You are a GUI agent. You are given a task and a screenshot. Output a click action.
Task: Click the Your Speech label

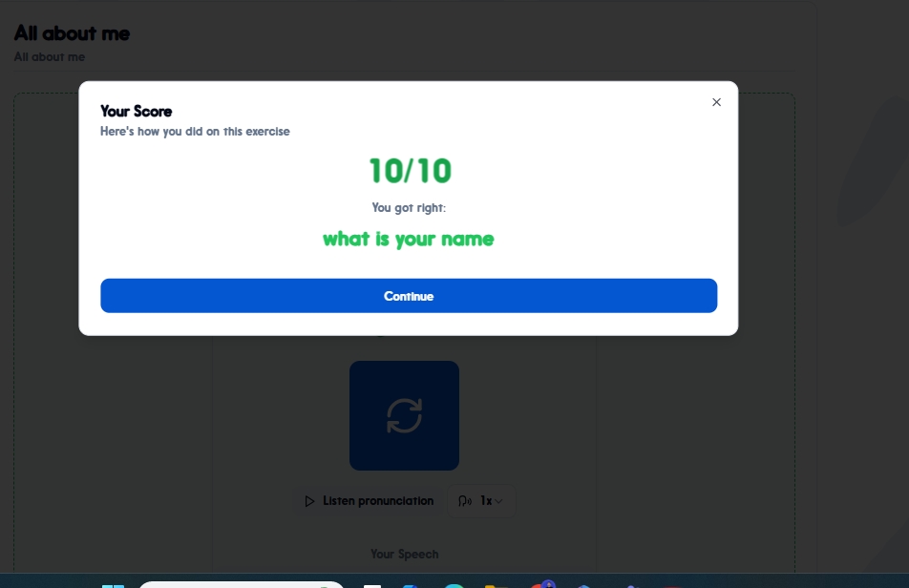click(405, 555)
